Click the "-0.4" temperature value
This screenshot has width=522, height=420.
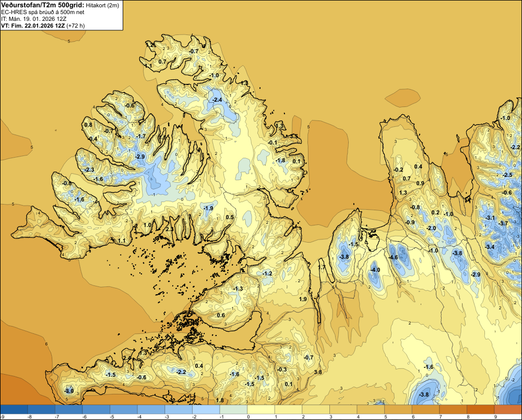pos(92,139)
